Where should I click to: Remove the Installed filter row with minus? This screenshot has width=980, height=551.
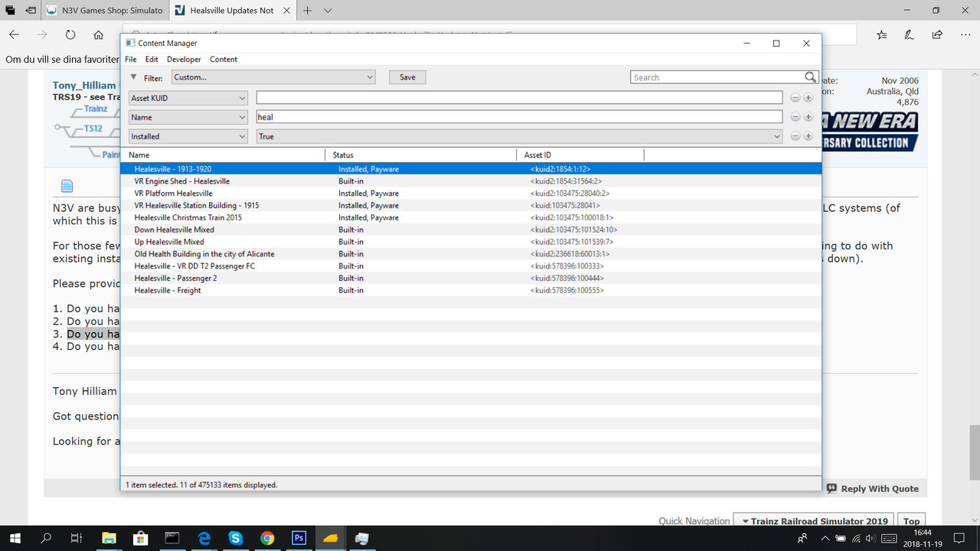tap(795, 136)
